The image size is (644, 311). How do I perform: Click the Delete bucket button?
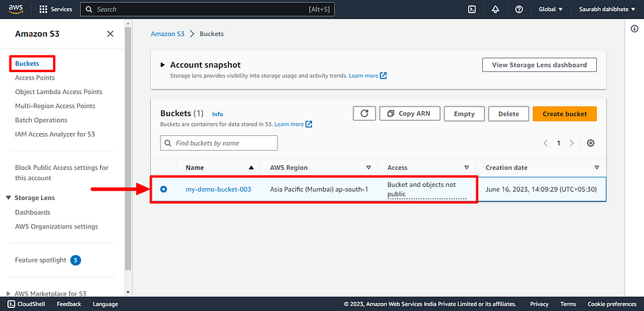click(x=509, y=114)
